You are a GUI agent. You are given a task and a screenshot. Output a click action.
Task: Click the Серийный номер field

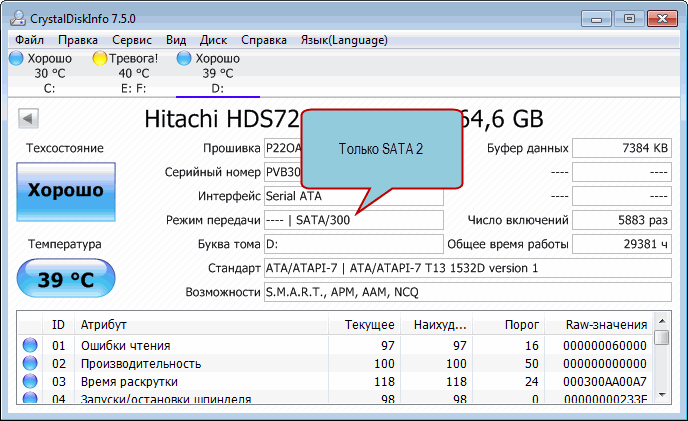[x=283, y=172]
